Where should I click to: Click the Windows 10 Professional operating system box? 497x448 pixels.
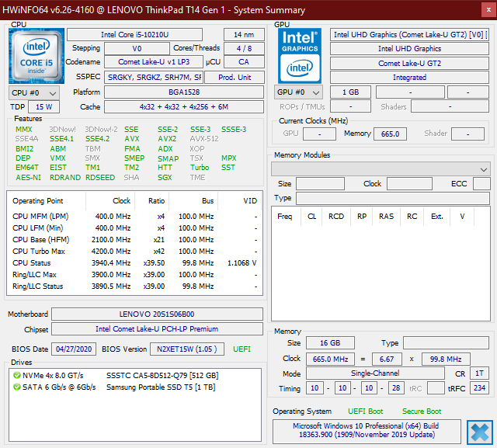pos(367,432)
